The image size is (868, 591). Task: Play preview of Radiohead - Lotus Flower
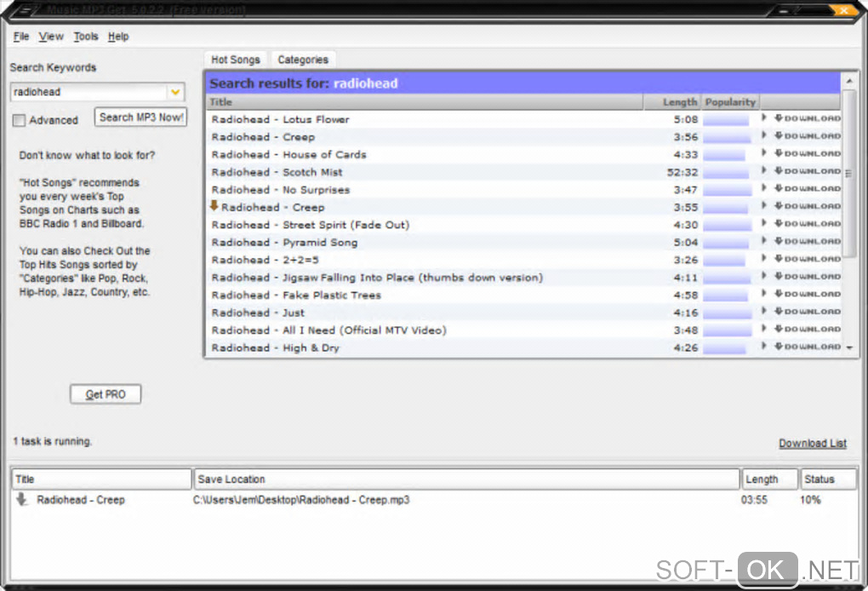pos(764,118)
